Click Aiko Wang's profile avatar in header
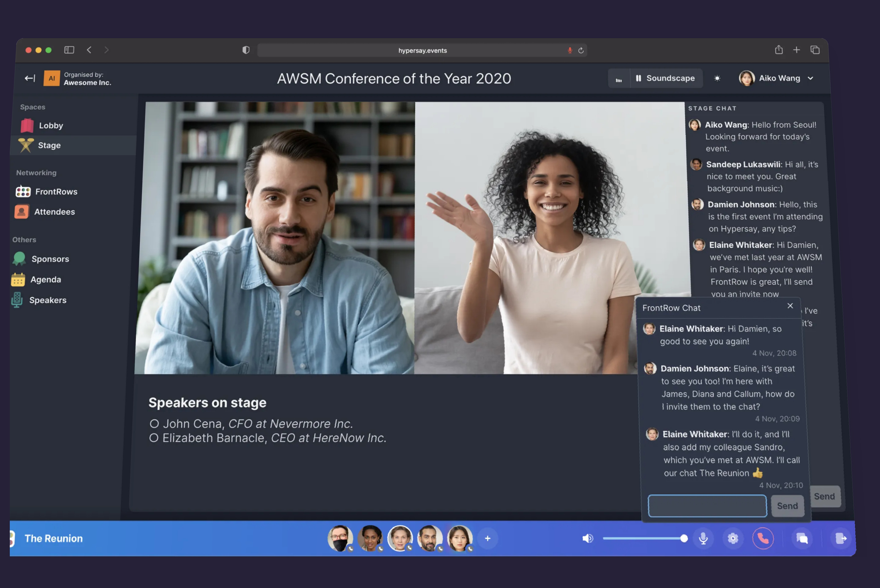The height and width of the screenshot is (588, 880). pos(746,78)
